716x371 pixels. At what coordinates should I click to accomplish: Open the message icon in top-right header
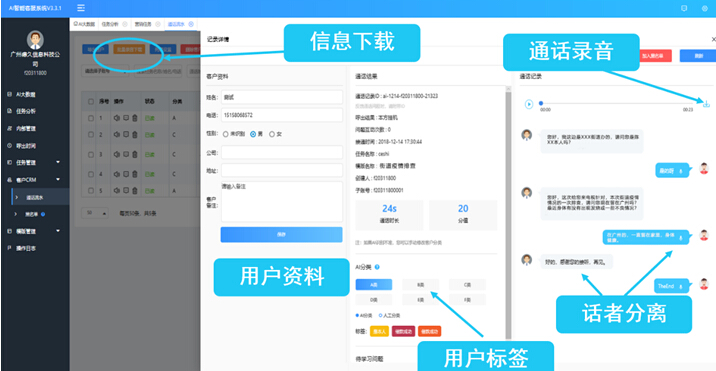[684, 8]
